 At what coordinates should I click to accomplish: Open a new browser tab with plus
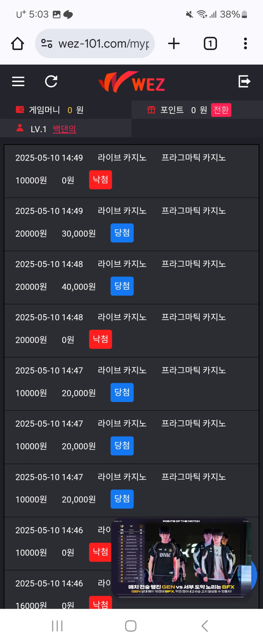point(174,44)
